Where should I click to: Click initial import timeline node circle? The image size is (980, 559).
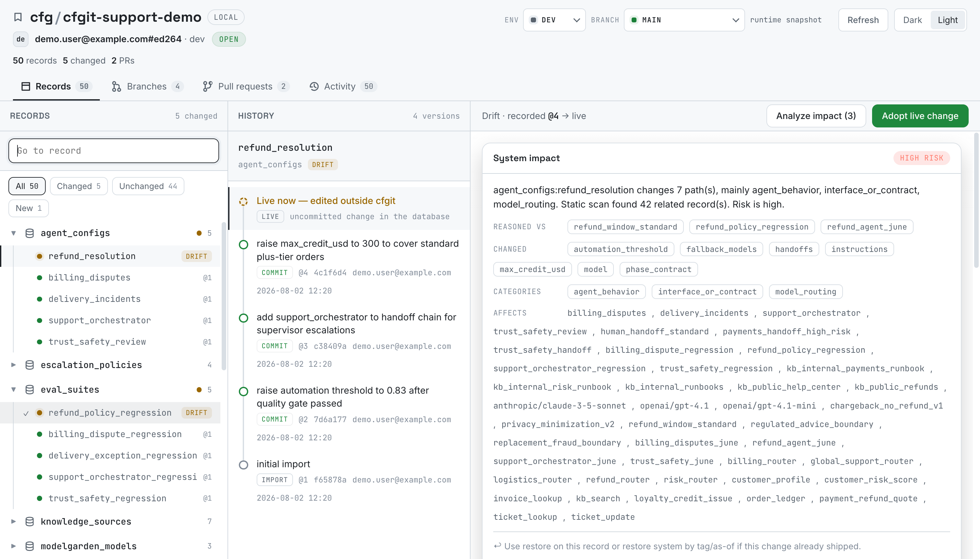(x=243, y=465)
